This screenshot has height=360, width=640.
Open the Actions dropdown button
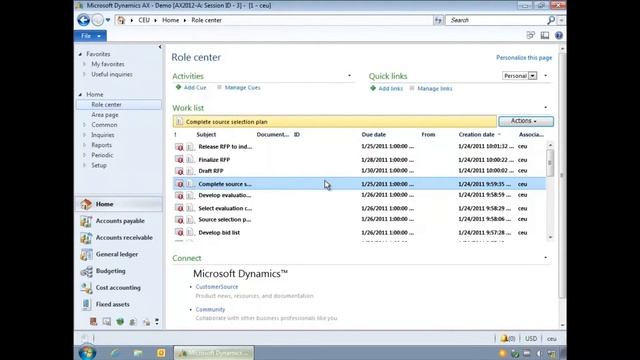(x=526, y=121)
